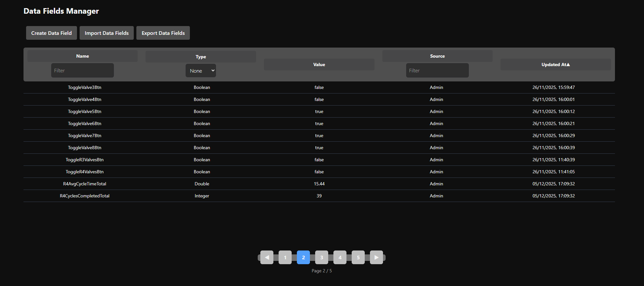Focus the Name filter field
The height and width of the screenshot is (286, 644).
pyautogui.click(x=82, y=70)
